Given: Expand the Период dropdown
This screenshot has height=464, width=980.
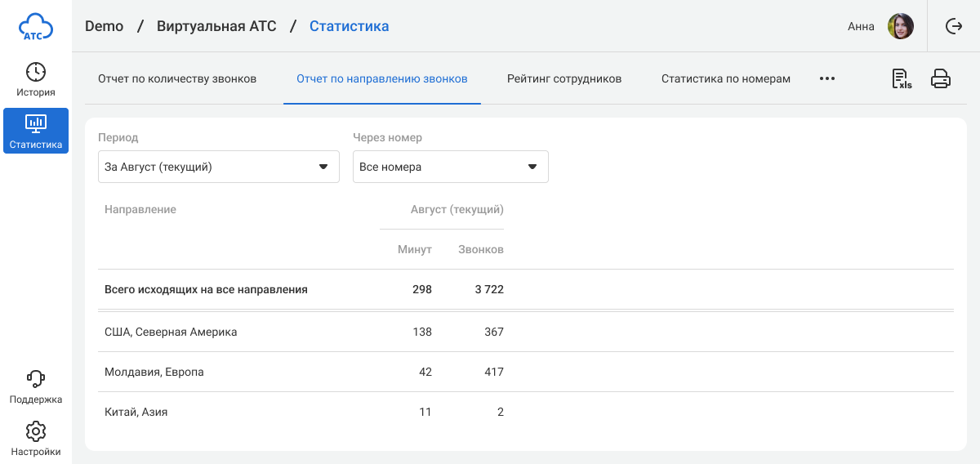Looking at the screenshot, I should [218, 167].
